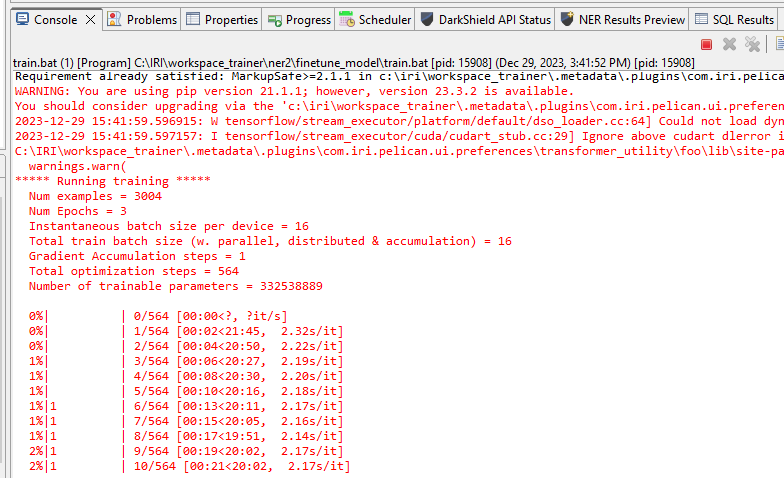784x478 pixels.
Task: Click the '***** Running training *****' line
Action: (x=112, y=182)
